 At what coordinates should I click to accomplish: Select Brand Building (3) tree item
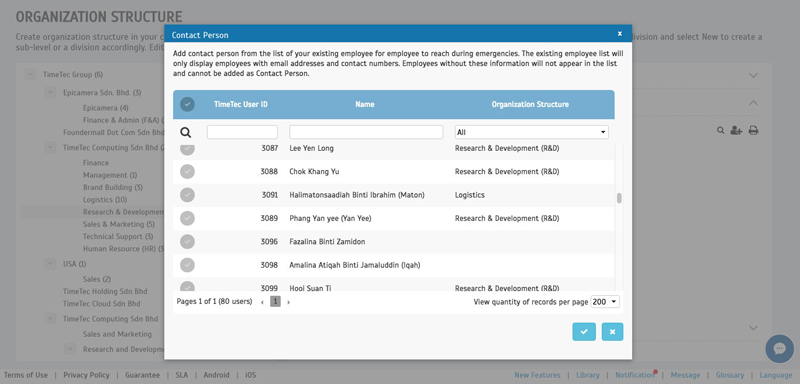pos(113,187)
